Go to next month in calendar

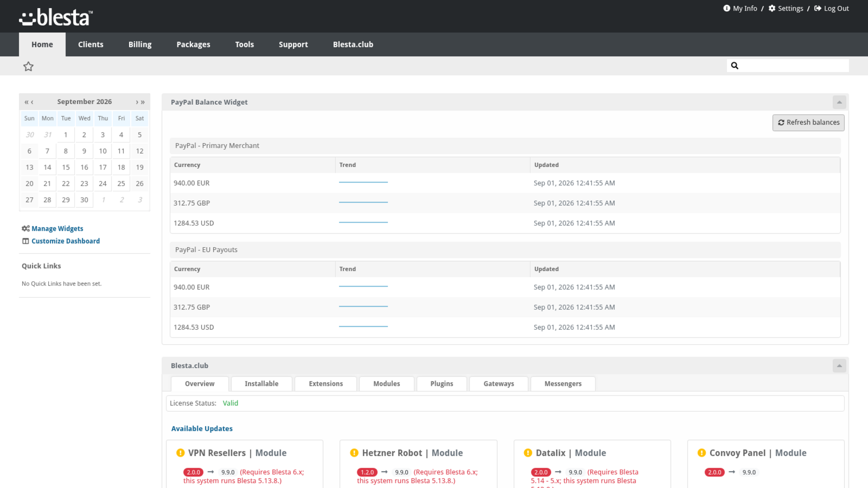(x=137, y=102)
